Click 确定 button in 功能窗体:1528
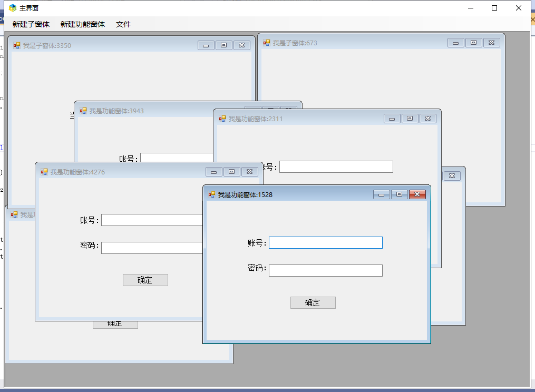Screen dimensions: 535x392 (313, 303)
